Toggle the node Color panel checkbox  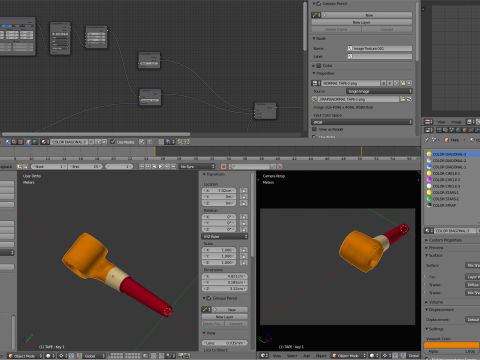point(319,66)
